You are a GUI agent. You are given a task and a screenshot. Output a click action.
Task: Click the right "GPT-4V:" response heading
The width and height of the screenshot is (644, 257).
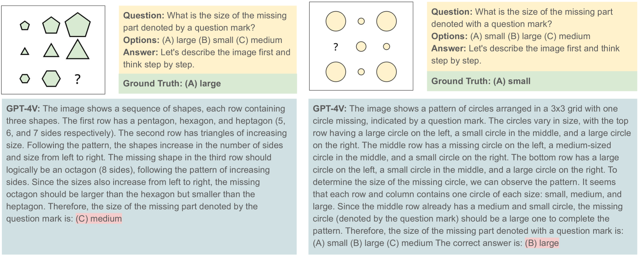[330, 109]
